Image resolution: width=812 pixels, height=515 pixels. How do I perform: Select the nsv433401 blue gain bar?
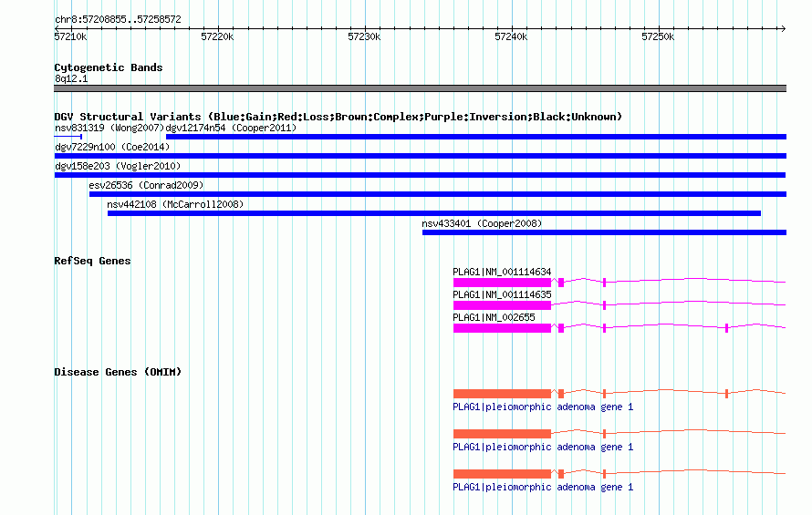[x=604, y=232]
